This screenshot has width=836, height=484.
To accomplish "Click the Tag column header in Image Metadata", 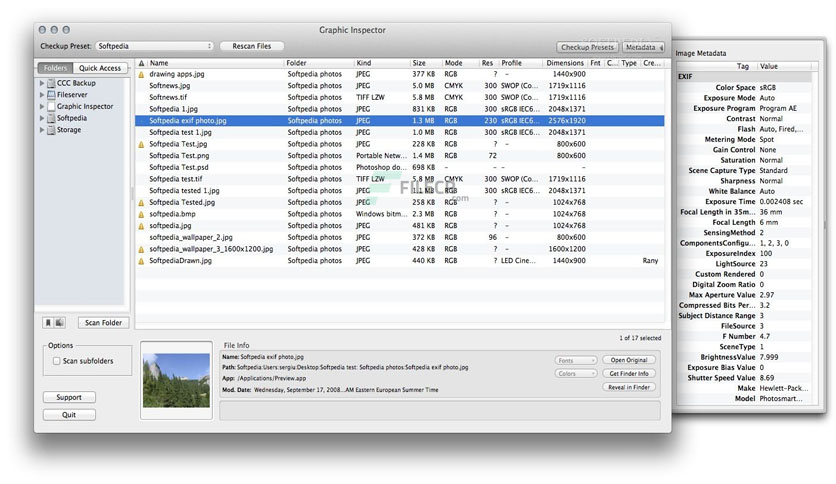I will click(x=717, y=66).
